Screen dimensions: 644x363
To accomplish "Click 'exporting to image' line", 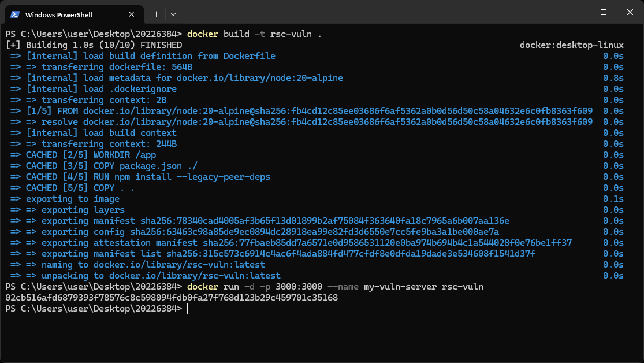I will 65,199.
